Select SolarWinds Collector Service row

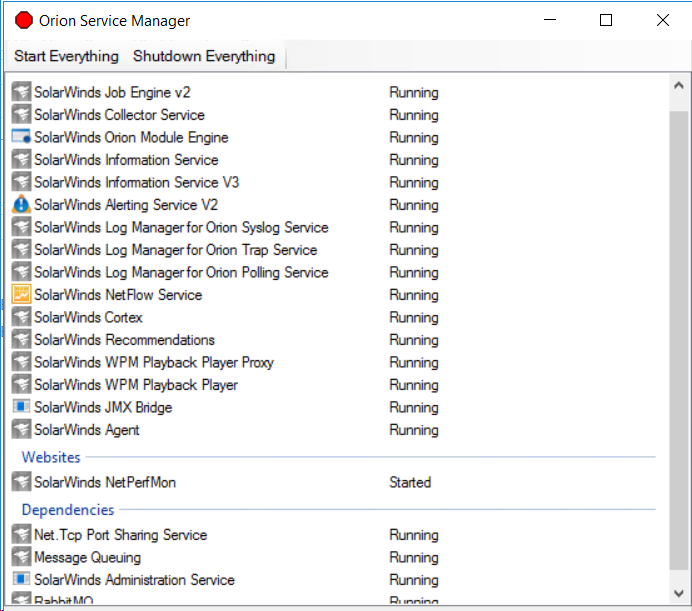click(119, 115)
